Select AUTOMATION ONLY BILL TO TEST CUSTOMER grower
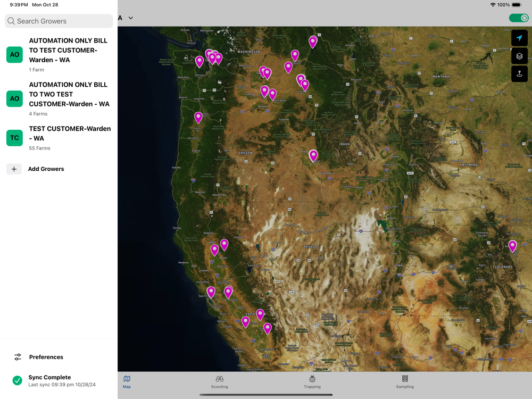 click(59, 55)
